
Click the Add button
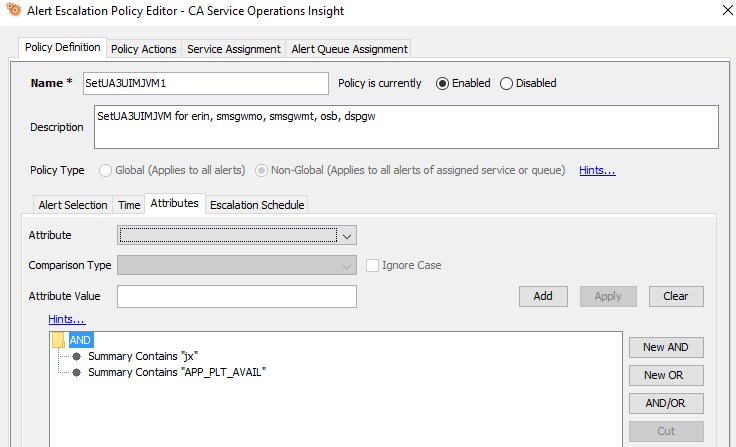click(x=543, y=296)
